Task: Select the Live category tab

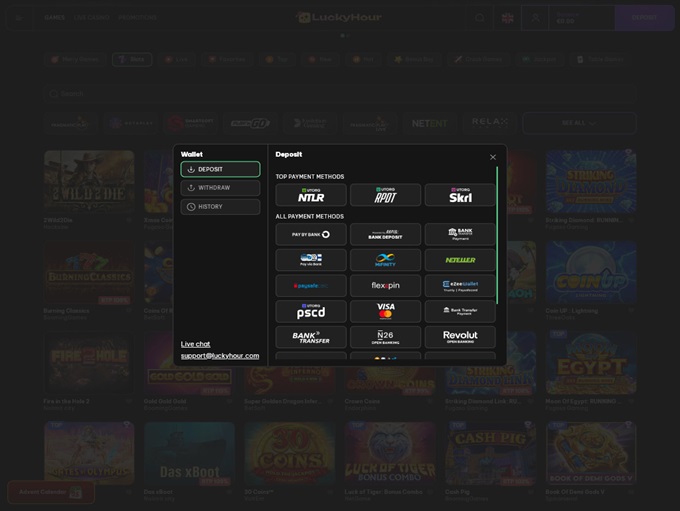Action: click(176, 59)
